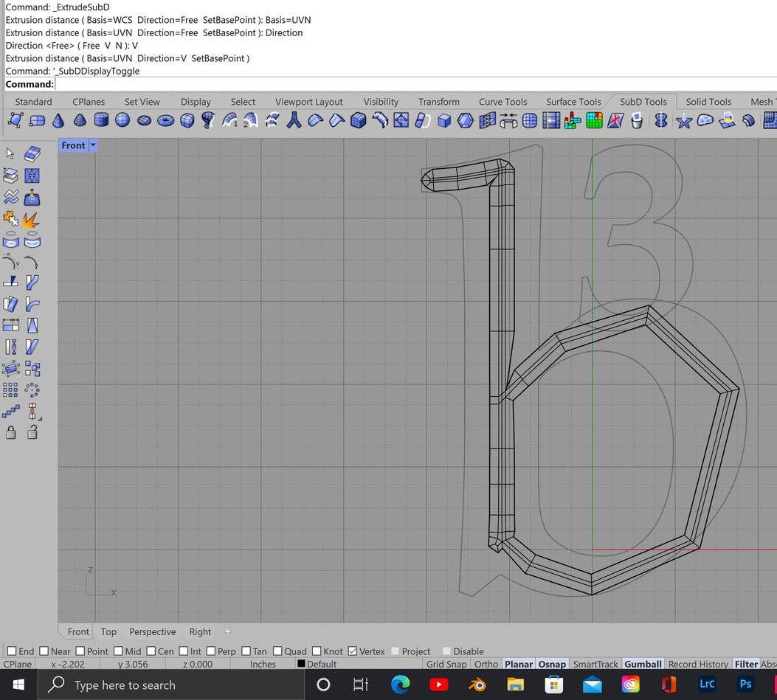
Task: Uncheck the Vertex object snap
Action: pos(353,651)
